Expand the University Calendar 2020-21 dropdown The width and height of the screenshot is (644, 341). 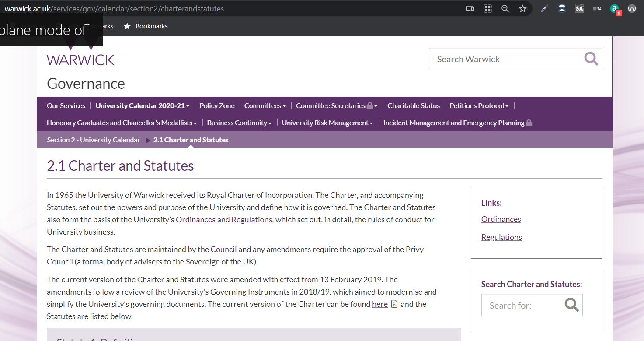click(x=143, y=105)
